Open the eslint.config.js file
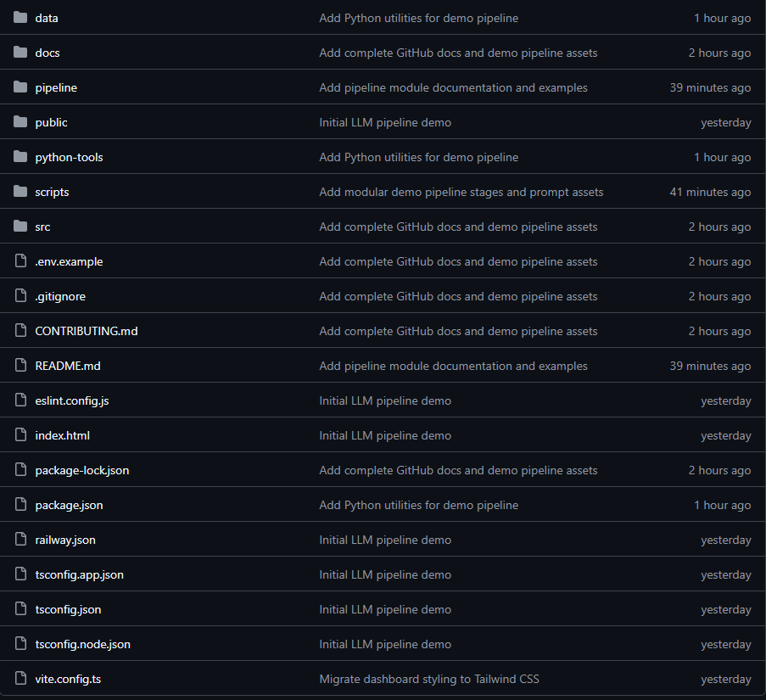Viewport: 766px width, 700px height. [71, 400]
